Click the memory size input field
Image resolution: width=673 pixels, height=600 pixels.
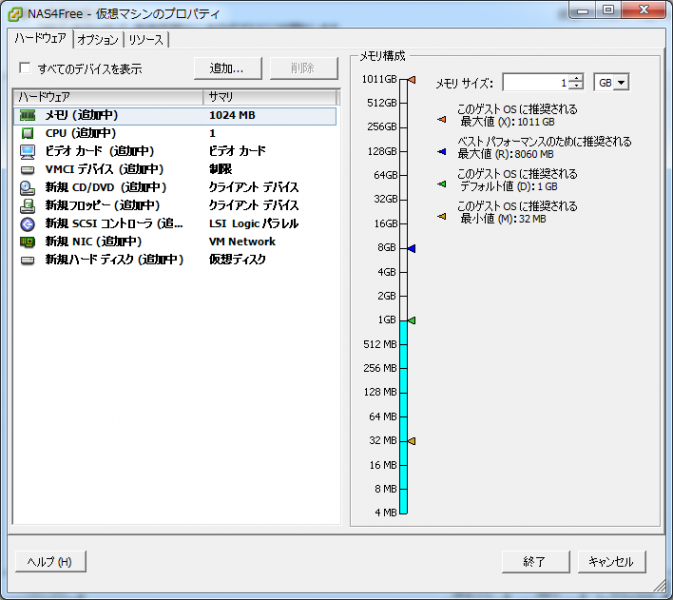pyautogui.click(x=535, y=83)
